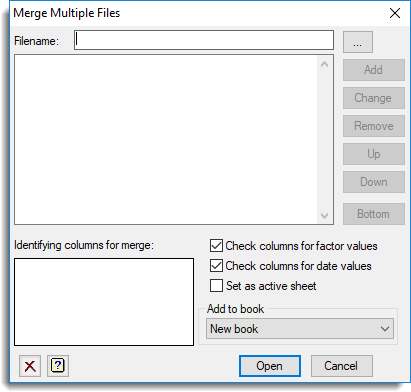Viewport: 411px width, 392px height.
Task: Click the Down button
Action: pyautogui.click(x=374, y=182)
